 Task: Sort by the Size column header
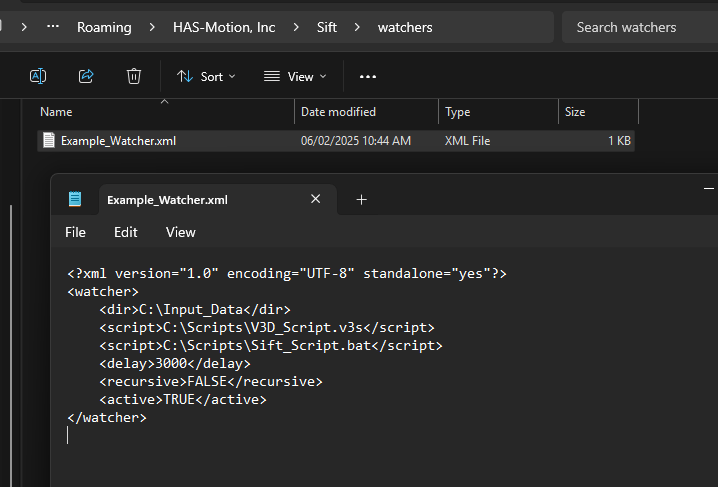[x=598, y=112]
